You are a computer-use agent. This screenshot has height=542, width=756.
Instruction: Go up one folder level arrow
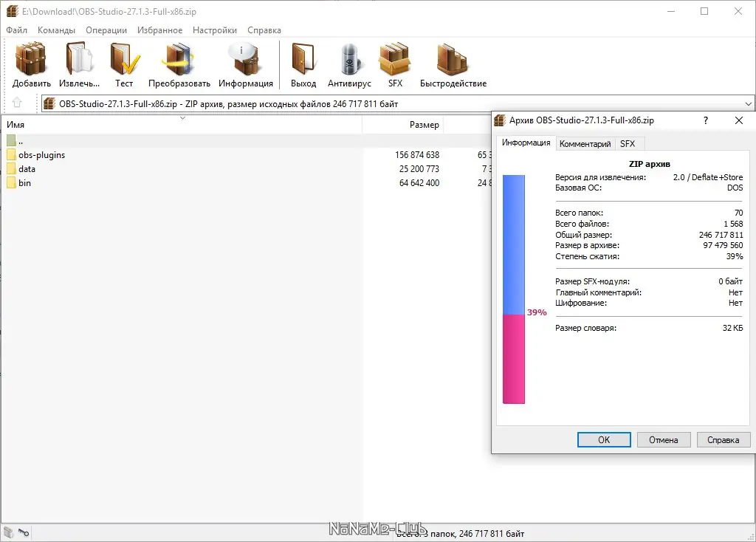18,103
